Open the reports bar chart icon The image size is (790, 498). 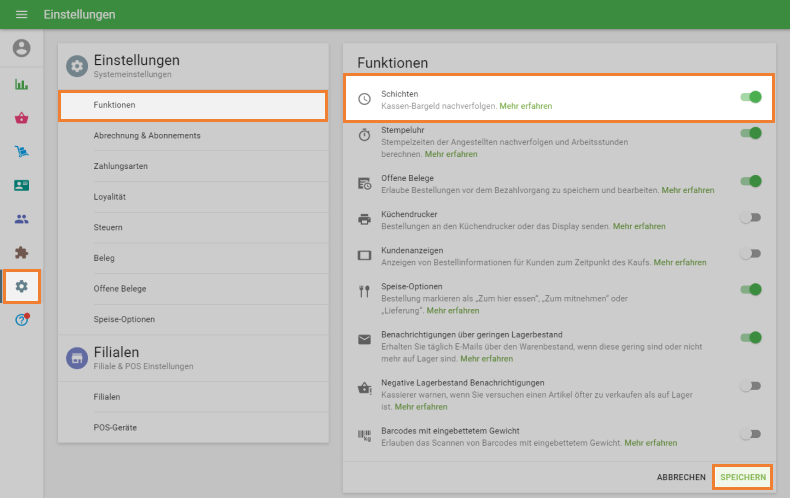21,84
